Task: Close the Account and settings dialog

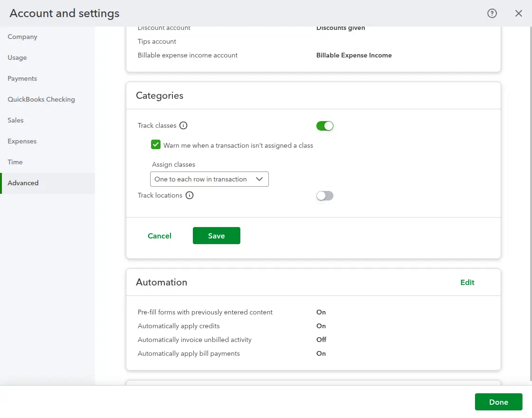Action: [x=519, y=13]
